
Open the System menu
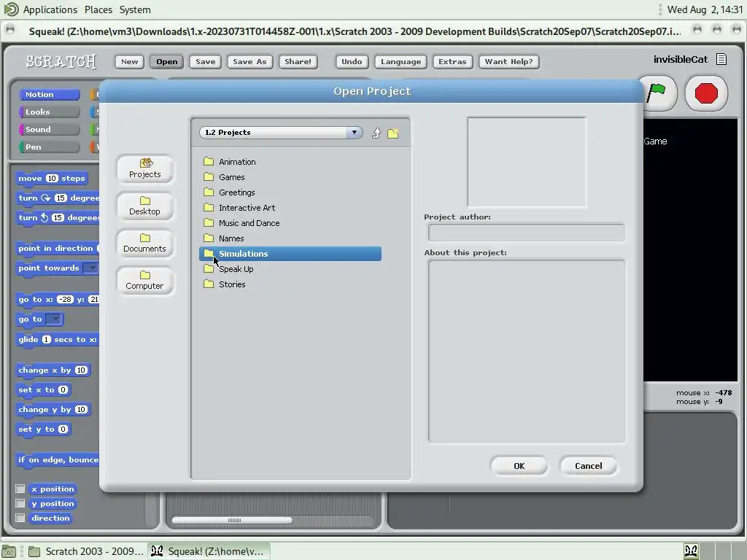pyautogui.click(x=135, y=9)
